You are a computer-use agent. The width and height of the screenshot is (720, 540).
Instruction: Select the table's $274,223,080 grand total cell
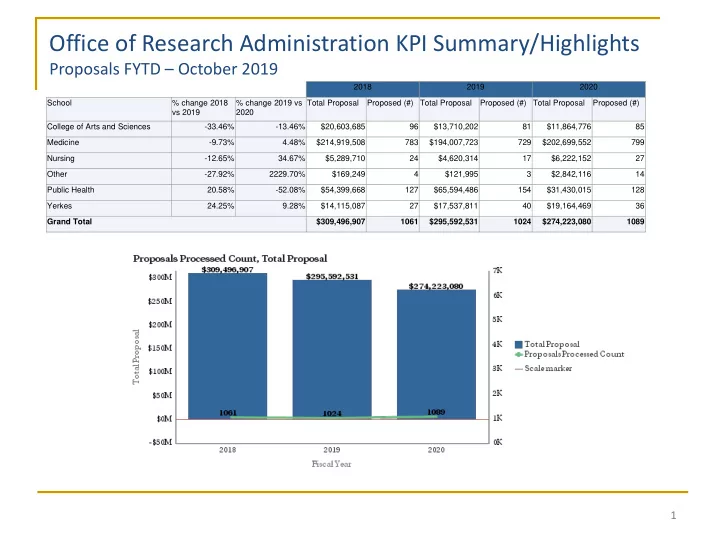pyautogui.click(x=562, y=222)
